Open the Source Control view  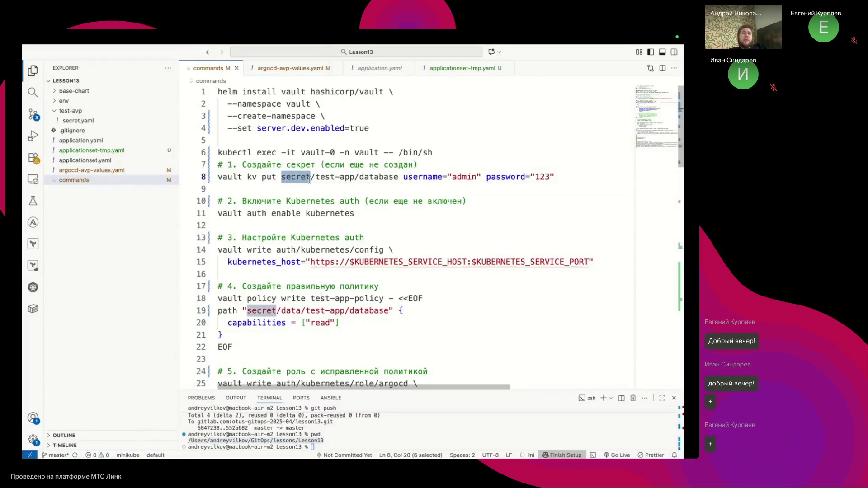(x=33, y=115)
